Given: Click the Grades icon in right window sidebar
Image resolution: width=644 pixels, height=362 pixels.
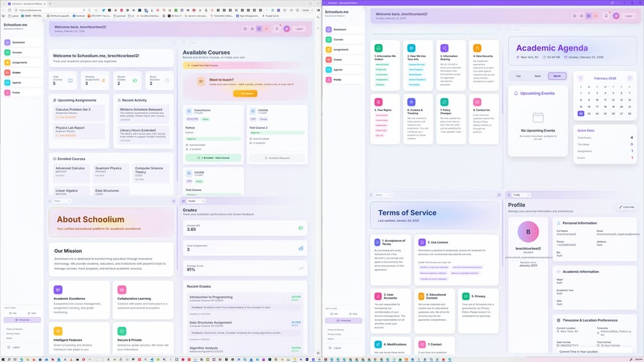Looking at the screenshot, I should [x=328, y=60].
